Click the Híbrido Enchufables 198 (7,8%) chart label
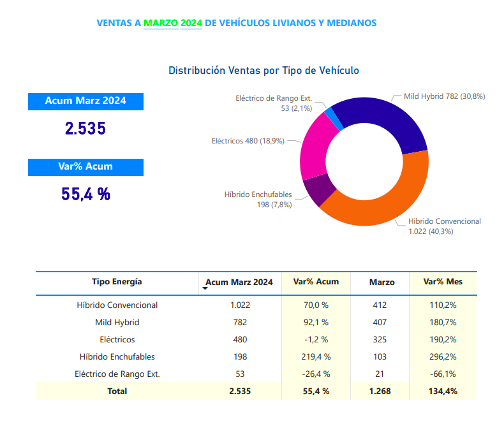The image size is (504, 424). pyautogui.click(x=258, y=200)
